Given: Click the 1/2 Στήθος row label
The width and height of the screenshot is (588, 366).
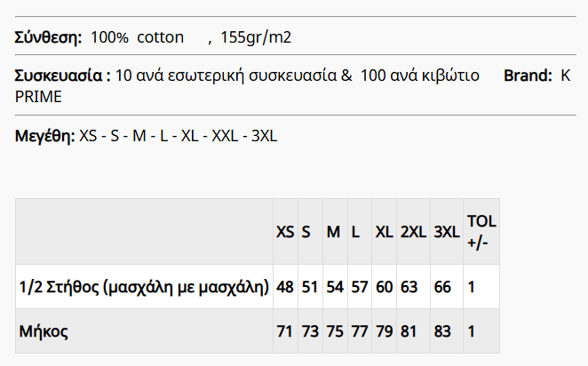Looking at the screenshot, I should tap(144, 287).
